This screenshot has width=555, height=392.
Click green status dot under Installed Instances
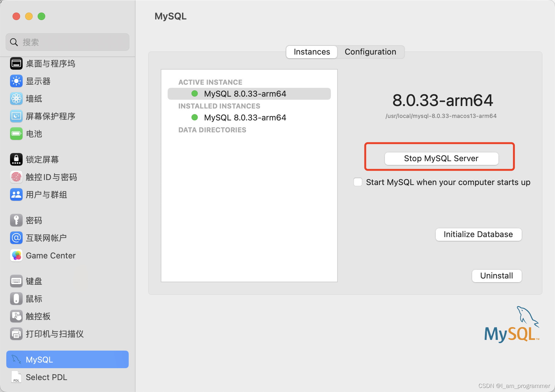click(x=195, y=117)
